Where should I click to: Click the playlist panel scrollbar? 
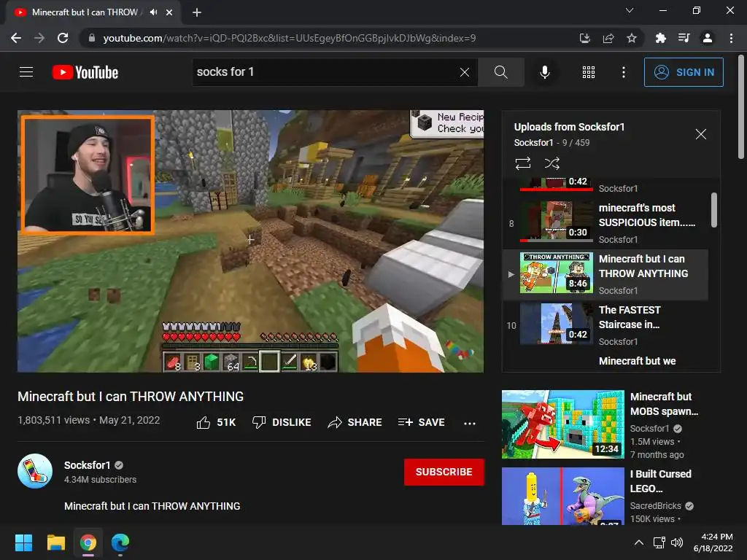click(713, 210)
